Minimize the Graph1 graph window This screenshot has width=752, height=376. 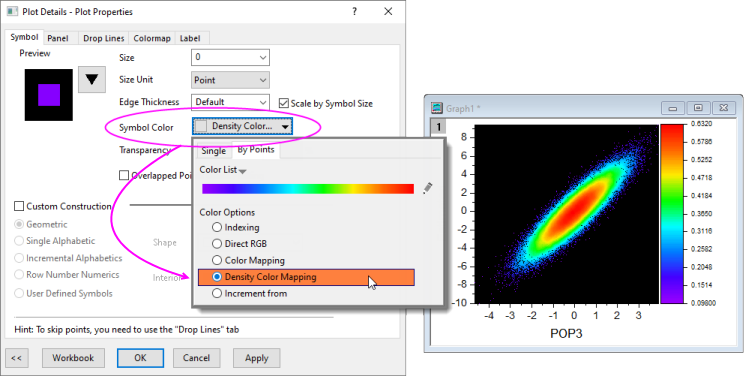pyautogui.click(x=672, y=108)
